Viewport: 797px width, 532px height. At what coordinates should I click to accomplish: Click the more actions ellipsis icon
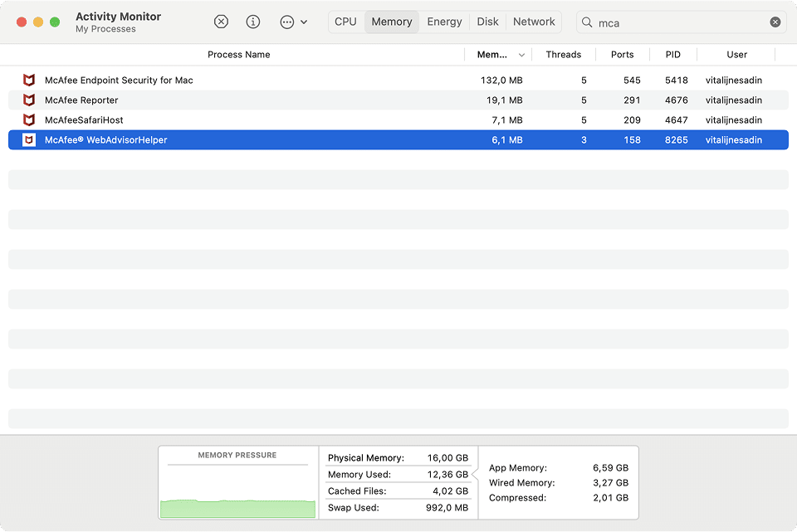[x=287, y=22]
